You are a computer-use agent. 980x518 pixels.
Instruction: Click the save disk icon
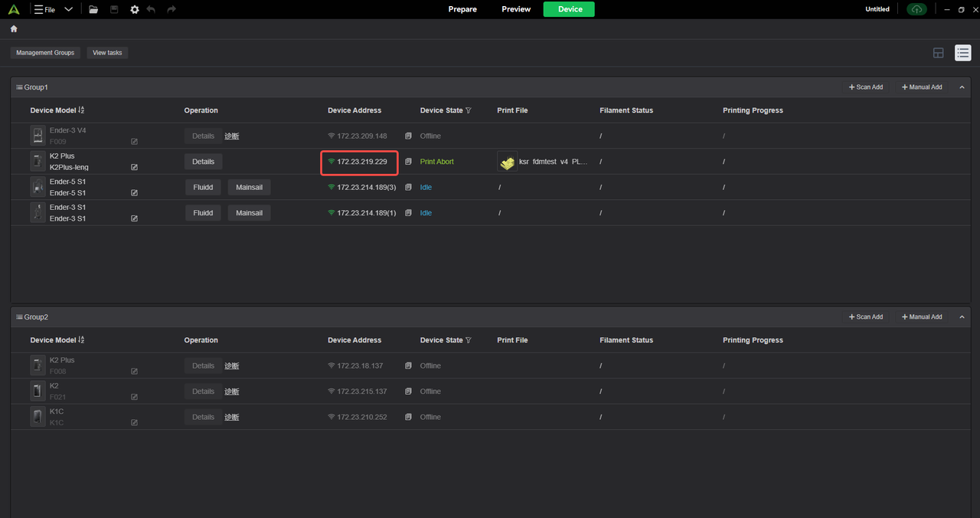[114, 9]
